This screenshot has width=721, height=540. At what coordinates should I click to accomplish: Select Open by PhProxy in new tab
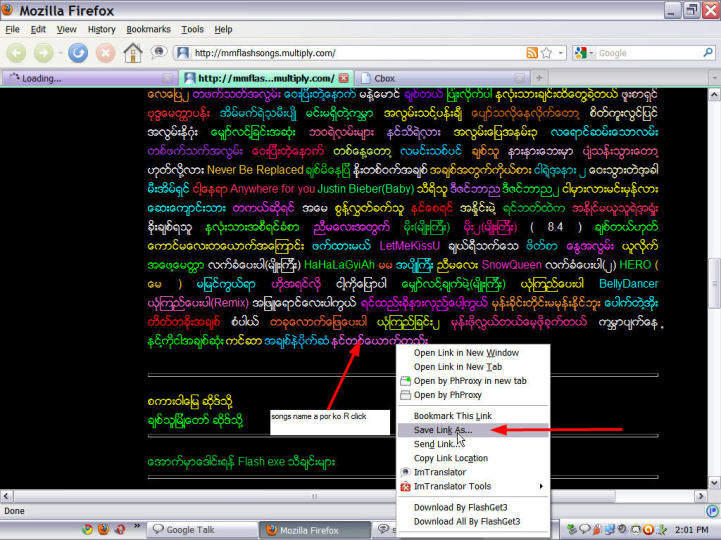point(474,381)
